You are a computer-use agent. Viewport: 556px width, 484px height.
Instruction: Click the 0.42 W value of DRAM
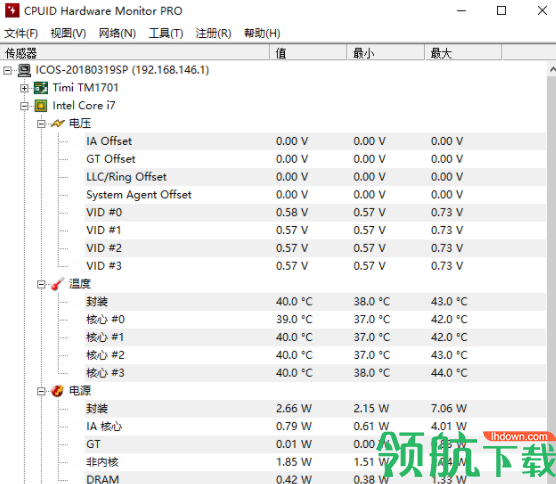click(294, 479)
